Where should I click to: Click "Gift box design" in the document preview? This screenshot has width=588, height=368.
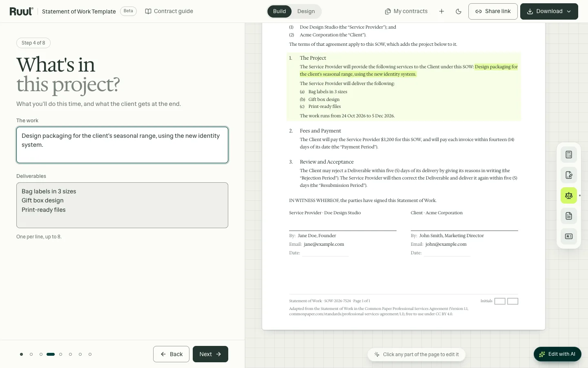(x=324, y=99)
